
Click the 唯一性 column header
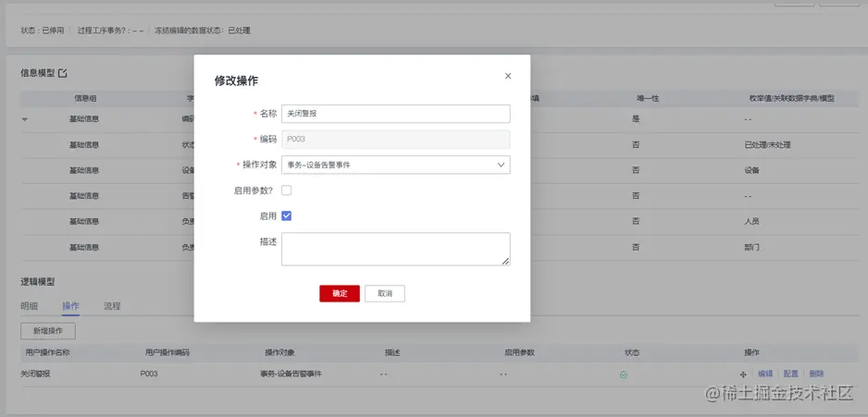click(648, 98)
